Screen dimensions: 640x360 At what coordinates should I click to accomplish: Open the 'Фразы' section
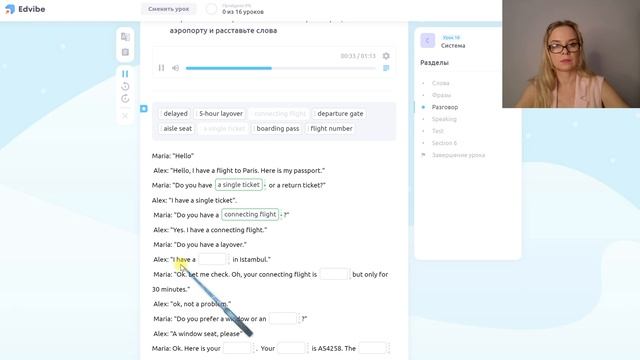coord(441,95)
